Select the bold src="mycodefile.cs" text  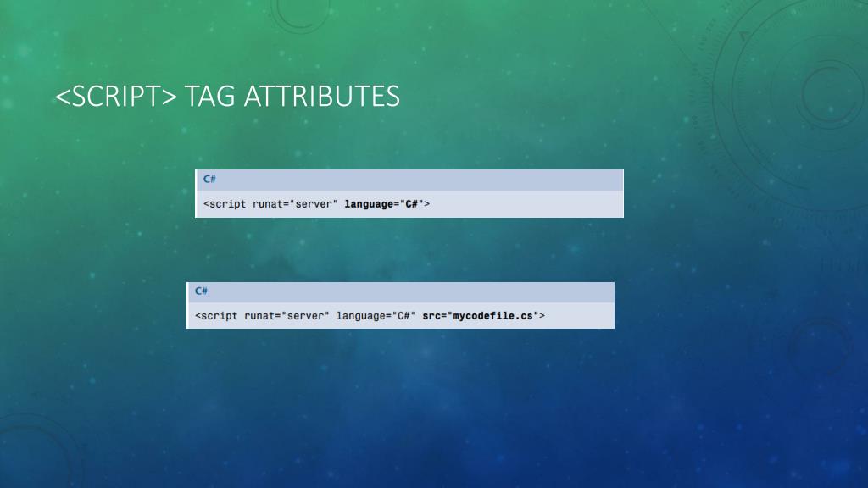pyautogui.click(x=481, y=316)
